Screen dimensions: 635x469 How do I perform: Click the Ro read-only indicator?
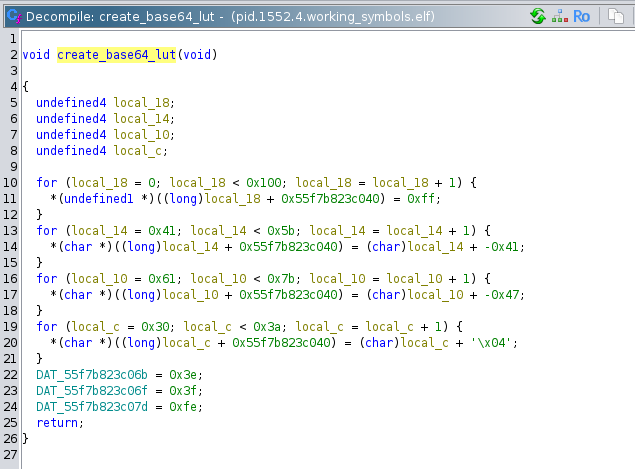[x=582, y=17]
